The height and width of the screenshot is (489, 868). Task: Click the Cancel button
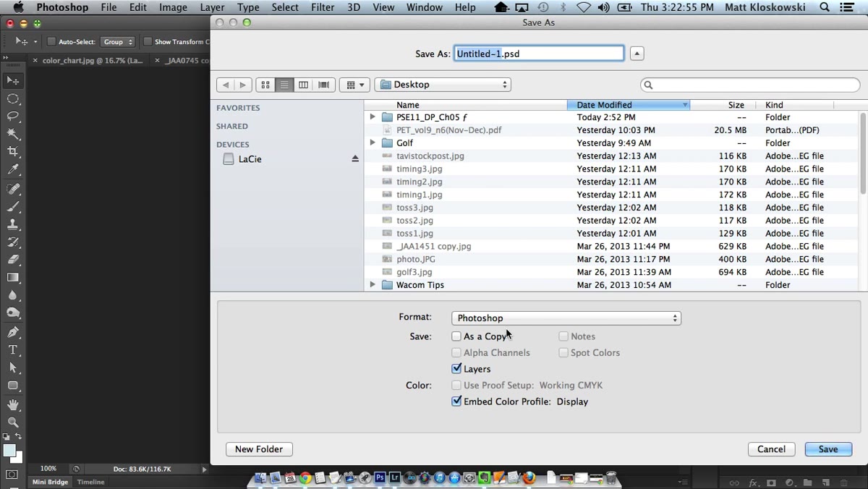(x=771, y=449)
